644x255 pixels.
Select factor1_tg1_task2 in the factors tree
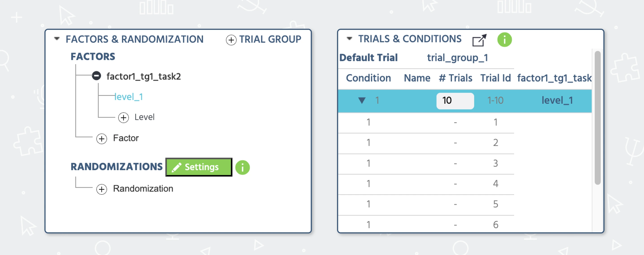144,76
